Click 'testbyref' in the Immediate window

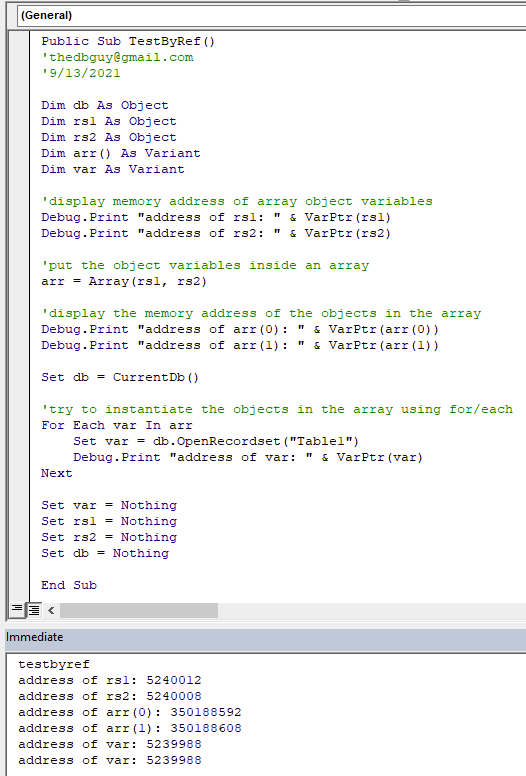54,664
